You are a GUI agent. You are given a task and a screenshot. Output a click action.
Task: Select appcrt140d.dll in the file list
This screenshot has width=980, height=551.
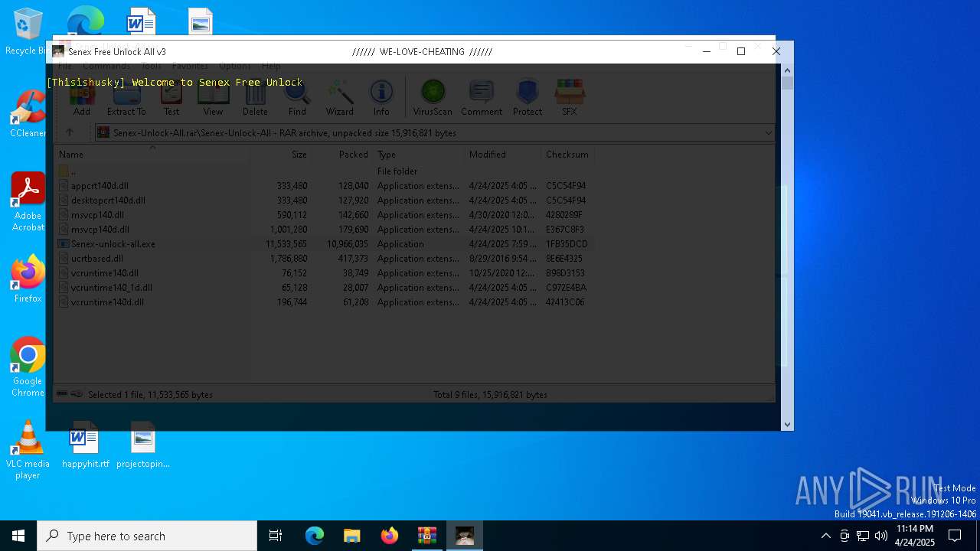coord(325,186)
